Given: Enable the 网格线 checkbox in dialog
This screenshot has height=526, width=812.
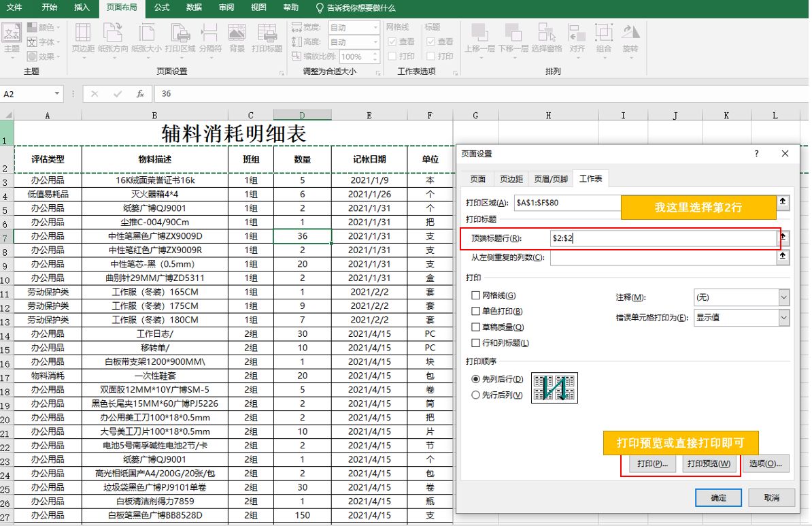Looking at the screenshot, I should pos(476,295).
